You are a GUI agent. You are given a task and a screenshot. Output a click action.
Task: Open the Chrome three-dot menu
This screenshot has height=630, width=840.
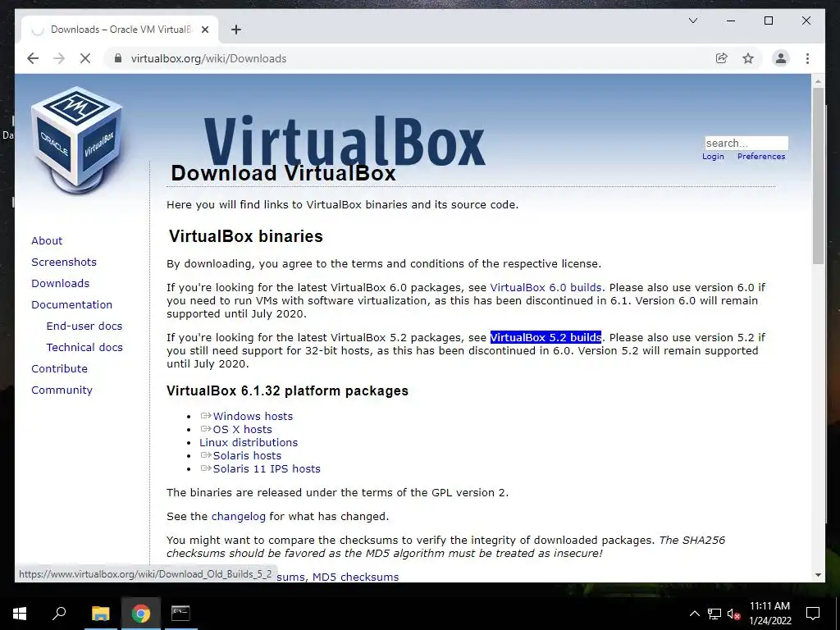pyautogui.click(x=807, y=58)
